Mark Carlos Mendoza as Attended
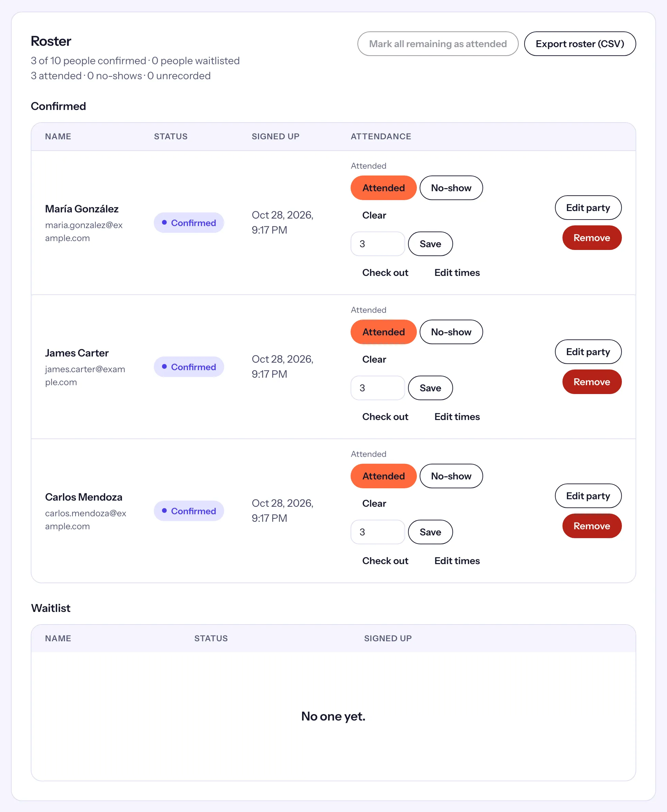The image size is (667, 812). pos(383,476)
